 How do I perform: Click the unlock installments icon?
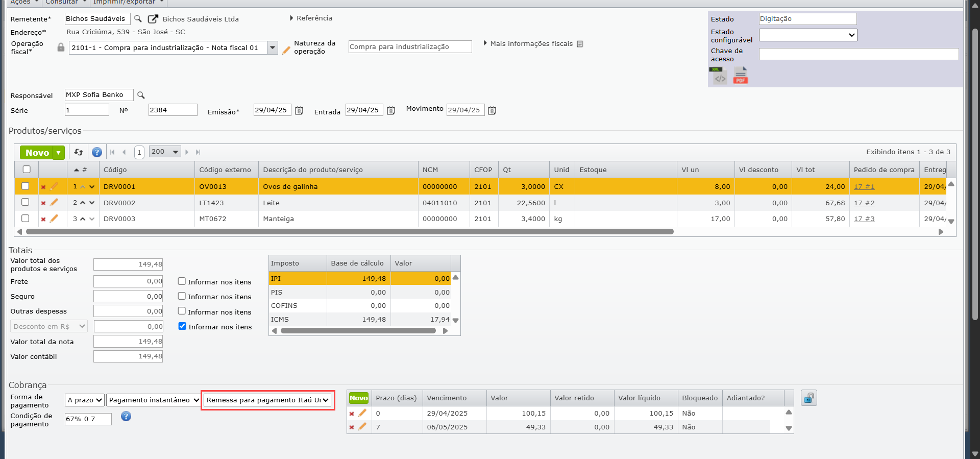[x=809, y=398]
